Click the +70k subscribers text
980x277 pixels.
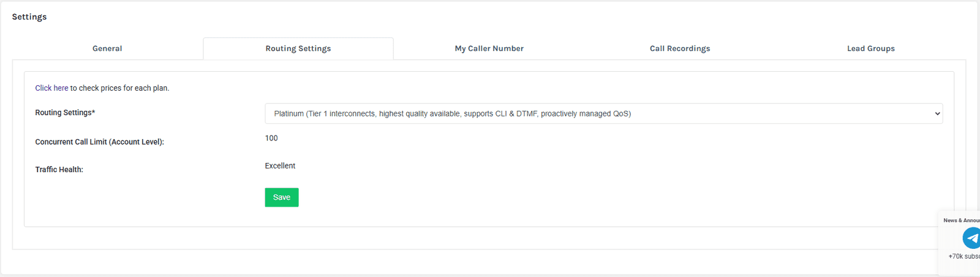tap(964, 256)
